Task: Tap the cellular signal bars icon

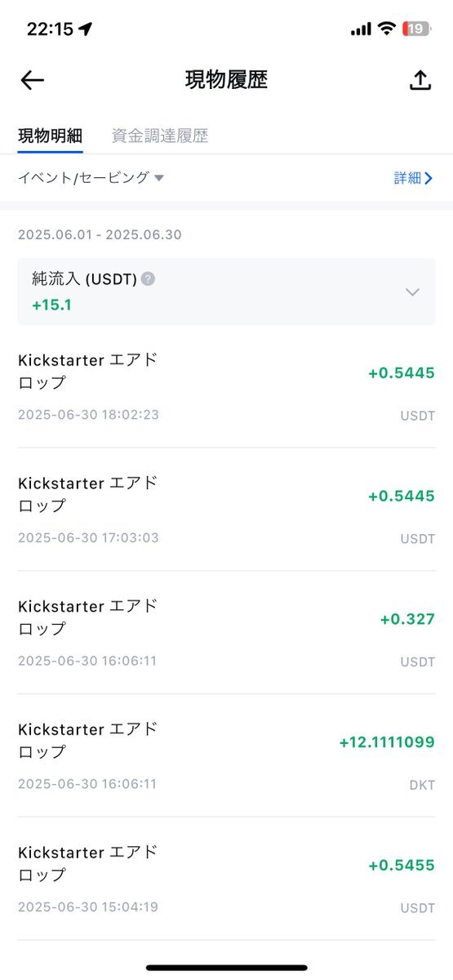Action: coord(360,29)
